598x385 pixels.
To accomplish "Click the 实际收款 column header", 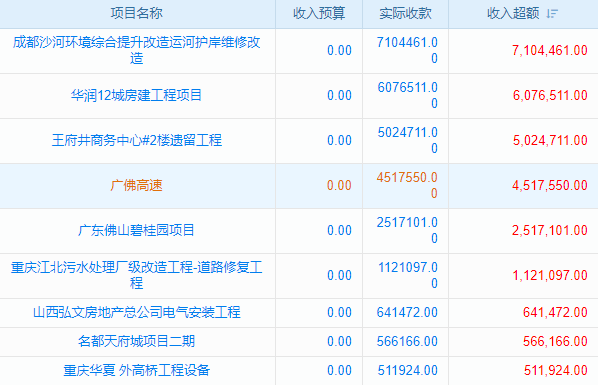I will 405,13.
